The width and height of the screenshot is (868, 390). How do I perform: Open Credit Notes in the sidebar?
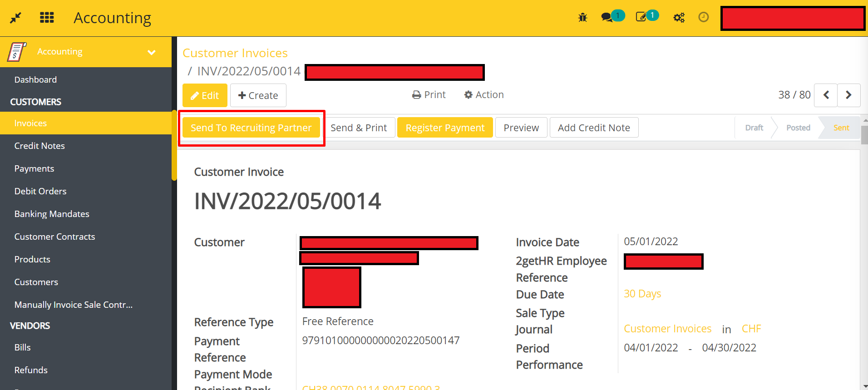pyautogui.click(x=39, y=146)
